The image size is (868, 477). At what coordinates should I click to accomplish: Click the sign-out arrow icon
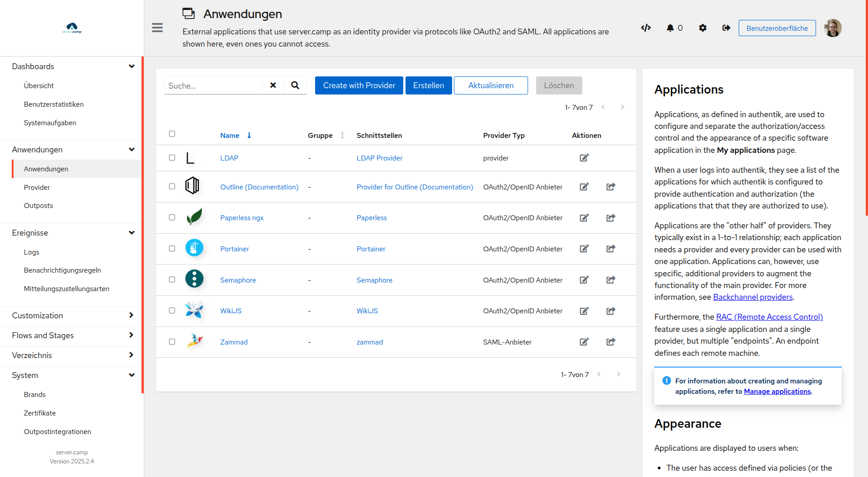pyautogui.click(x=726, y=28)
